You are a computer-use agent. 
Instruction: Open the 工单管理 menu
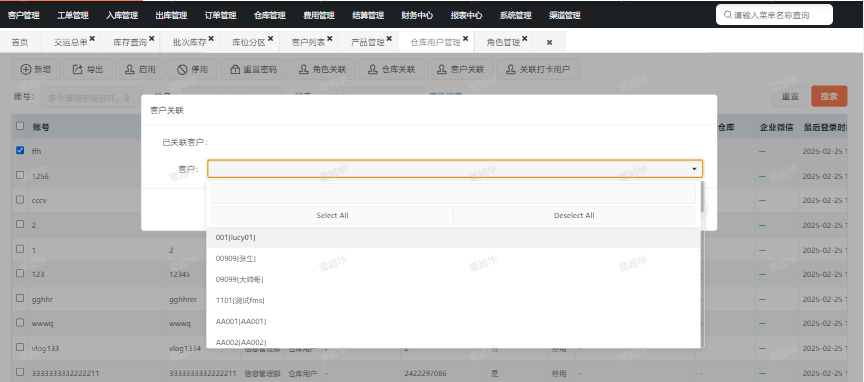[x=73, y=15]
